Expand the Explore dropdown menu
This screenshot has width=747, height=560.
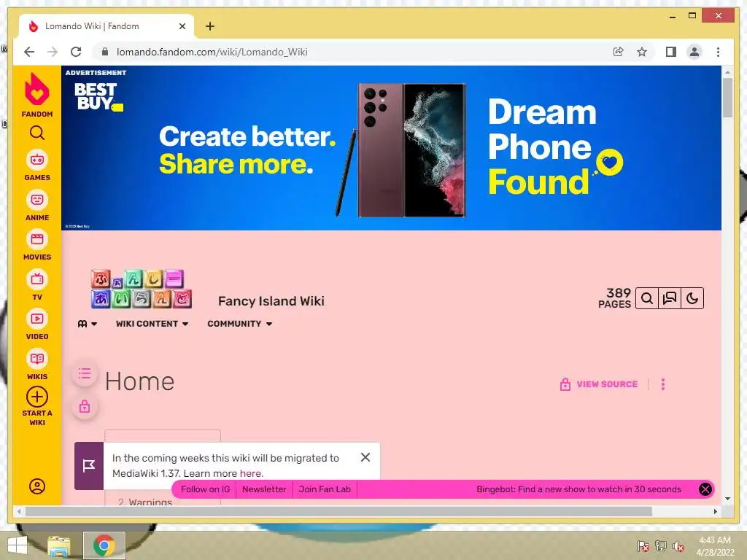[88, 324]
